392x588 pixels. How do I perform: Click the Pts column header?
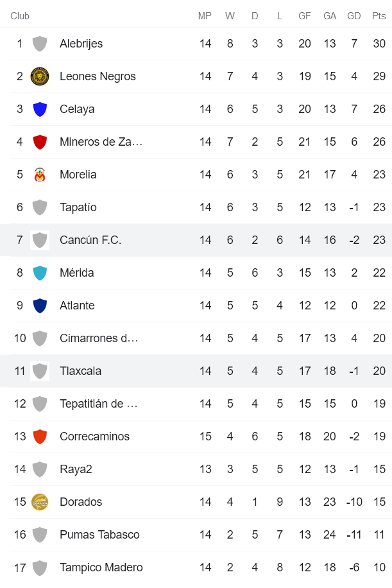pos(379,16)
